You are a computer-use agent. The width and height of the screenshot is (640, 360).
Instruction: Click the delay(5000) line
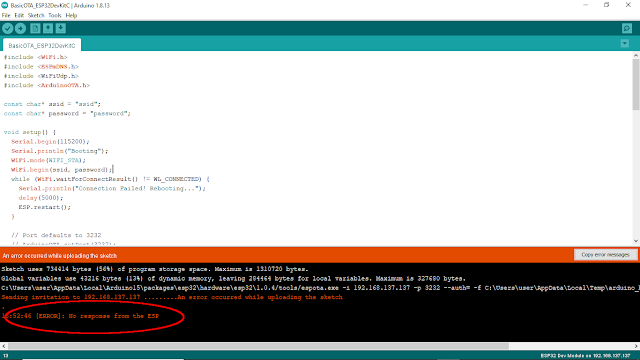(41, 198)
